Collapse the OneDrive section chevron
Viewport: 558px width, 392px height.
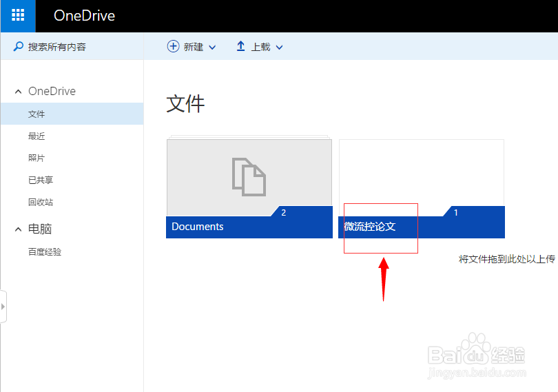[18, 92]
